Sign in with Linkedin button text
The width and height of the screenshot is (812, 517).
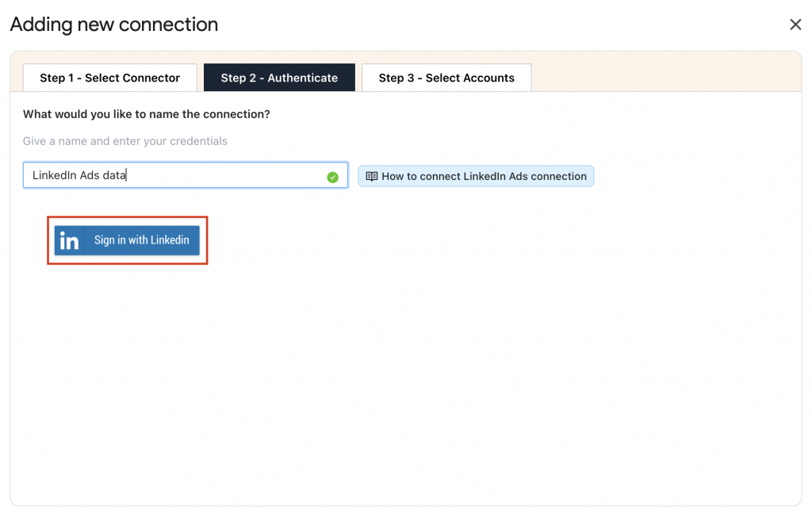pyautogui.click(x=141, y=239)
